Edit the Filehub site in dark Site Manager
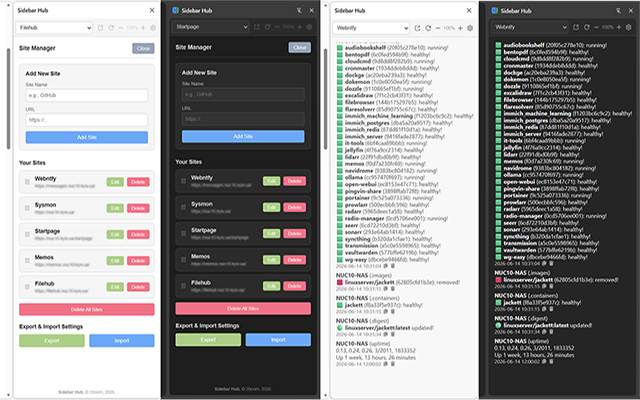 click(x=271, y=286)
